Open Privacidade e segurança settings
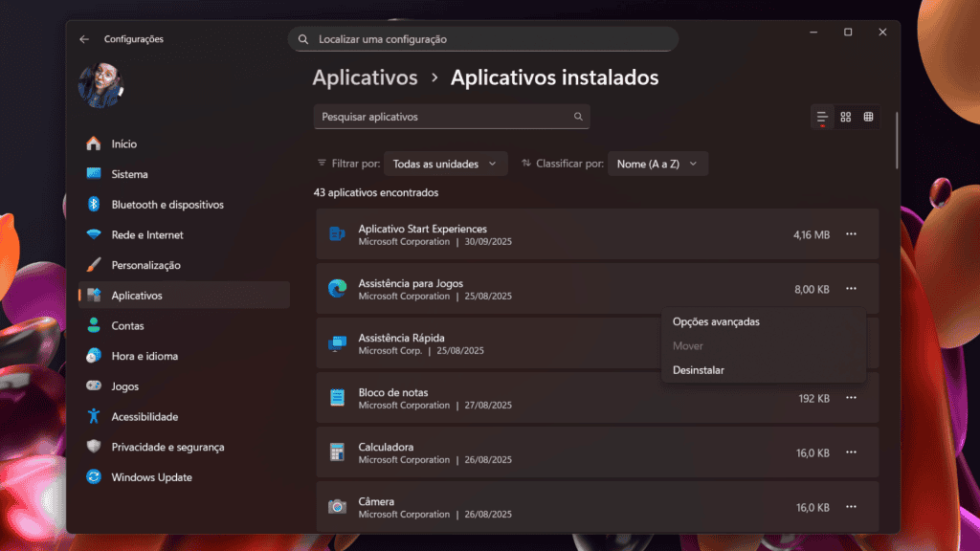Screen dimensions: 980x551 coord(167,447)
